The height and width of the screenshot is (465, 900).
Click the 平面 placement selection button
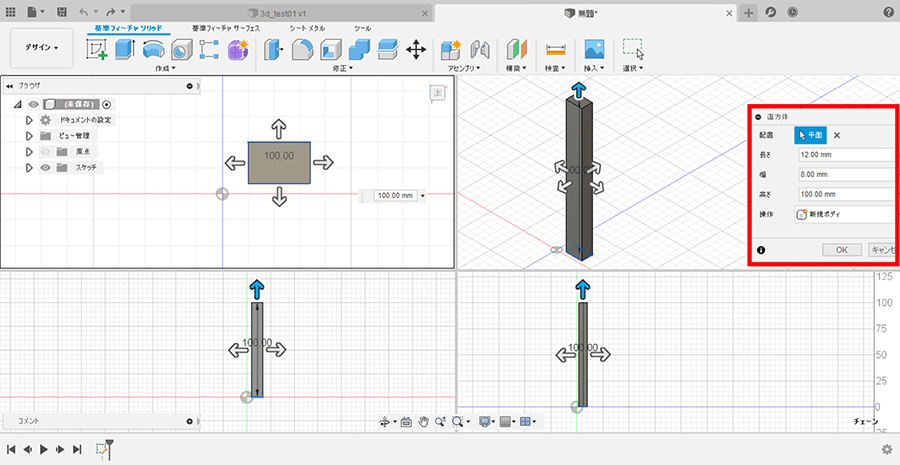coord(810,135)
